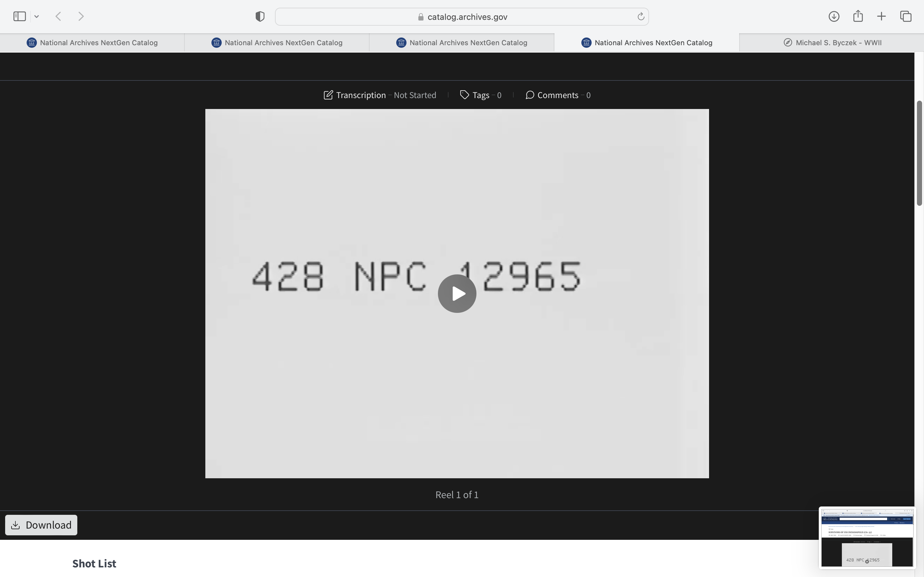The height and width of the screenshot is (577, 924).
Task: Go back to the previous page
Action: [x=58, y=16]
